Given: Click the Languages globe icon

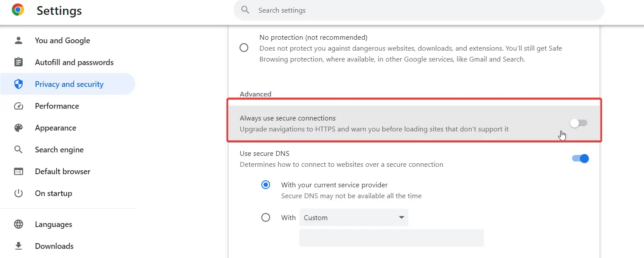Looking at the screenshot, I should pyautogui.click(x=18, y=224).
